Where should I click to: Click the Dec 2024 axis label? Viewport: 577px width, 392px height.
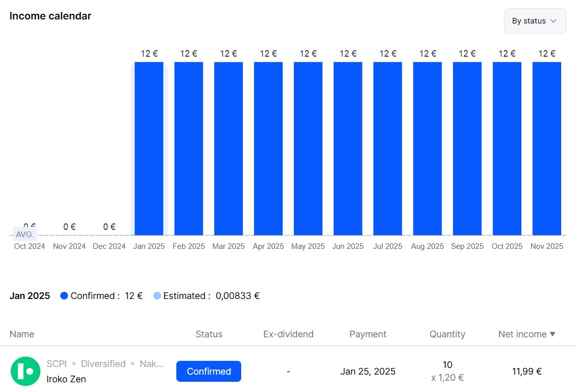109,246
